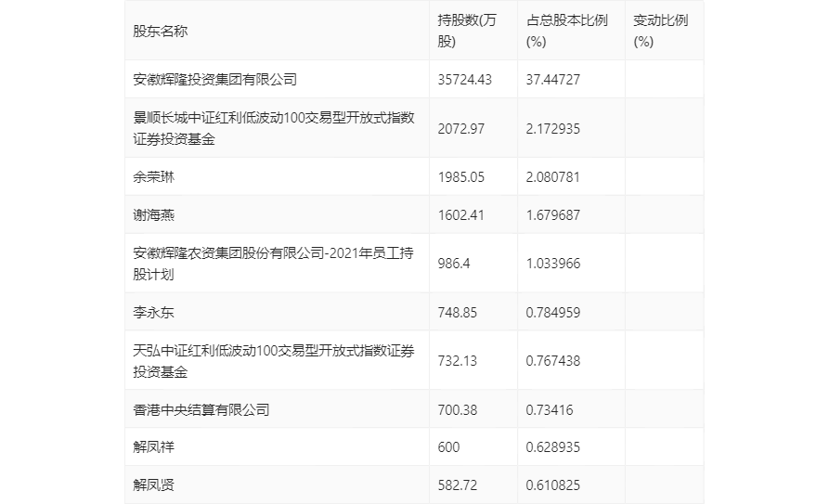Select shareholder name 谢海燕
The image size is (829, 504).
[x=153, y=214]
